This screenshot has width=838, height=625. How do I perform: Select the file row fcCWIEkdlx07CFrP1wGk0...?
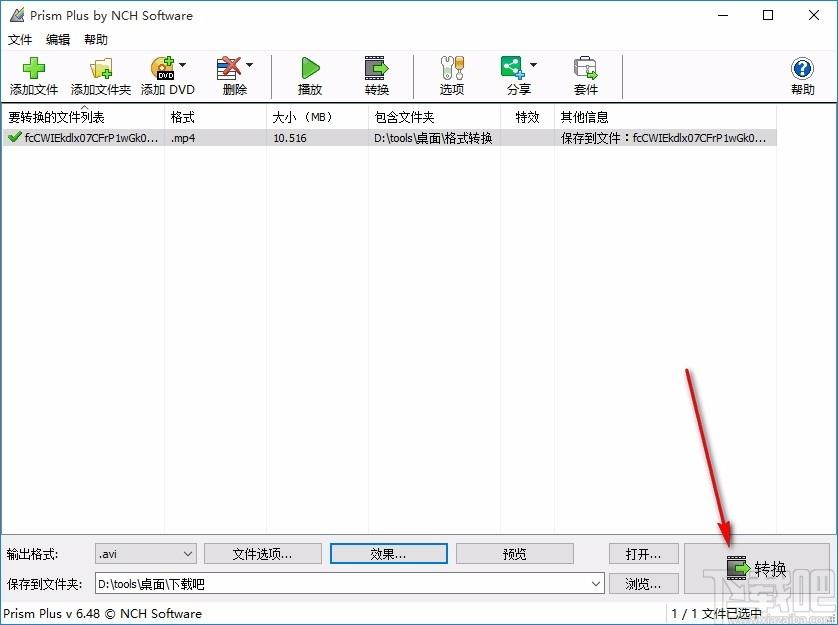(x=389, y=138)
